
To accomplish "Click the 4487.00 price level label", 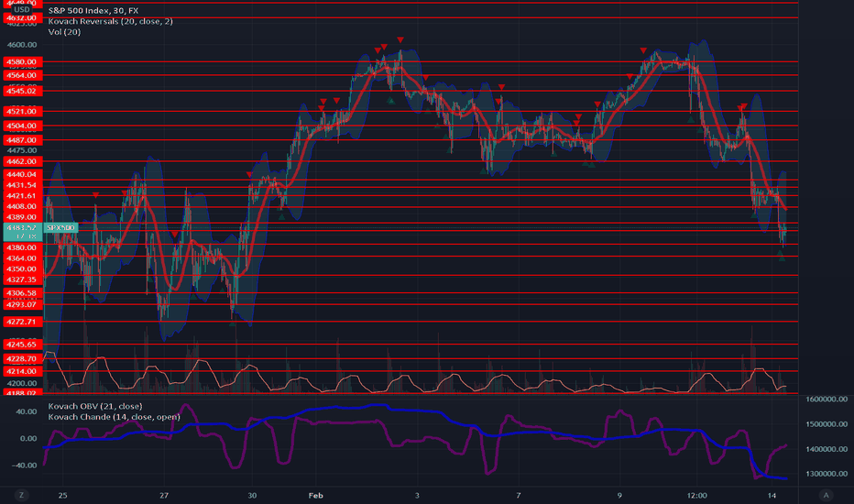I will point(22,140).
